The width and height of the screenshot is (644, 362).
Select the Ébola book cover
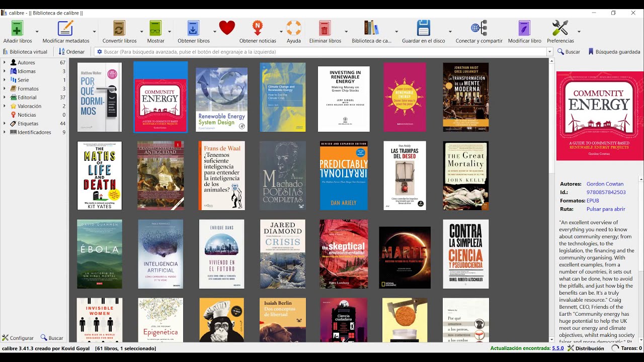pos(100,254)
